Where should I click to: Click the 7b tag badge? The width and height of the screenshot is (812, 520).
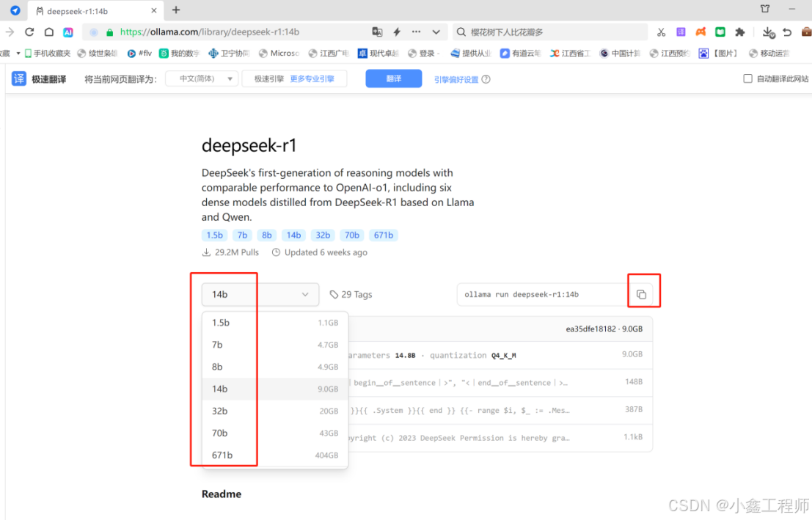pyautogui.click(x=242, y=235)
